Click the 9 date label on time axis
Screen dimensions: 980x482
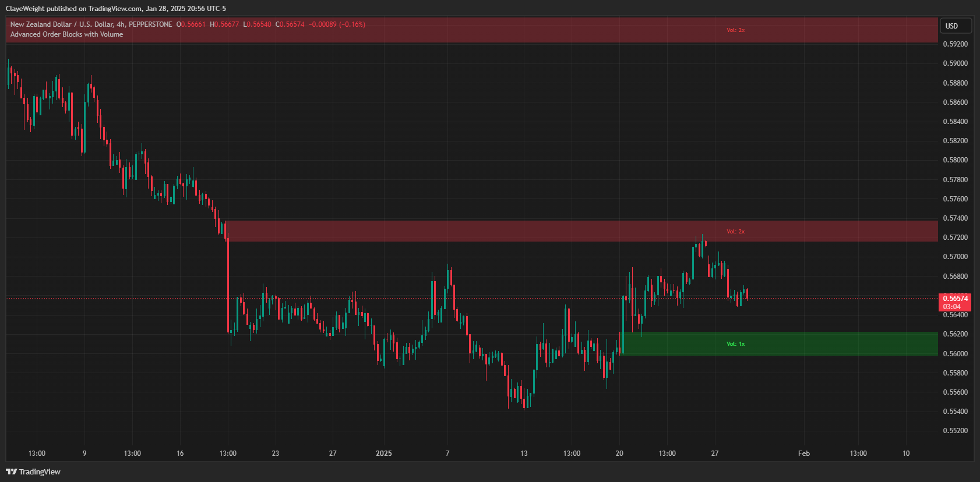click(x=84, y=453)
